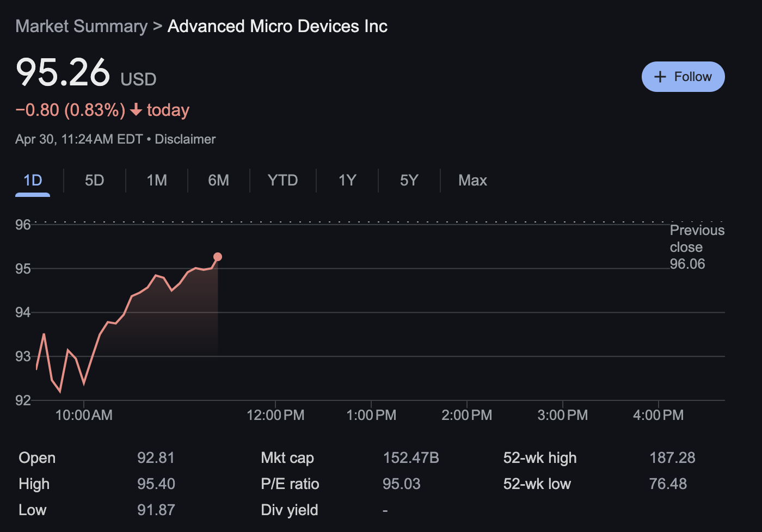Click the 2:00 PM axis label
This screenshot has width=762, height=532.
tap(467, 415)
